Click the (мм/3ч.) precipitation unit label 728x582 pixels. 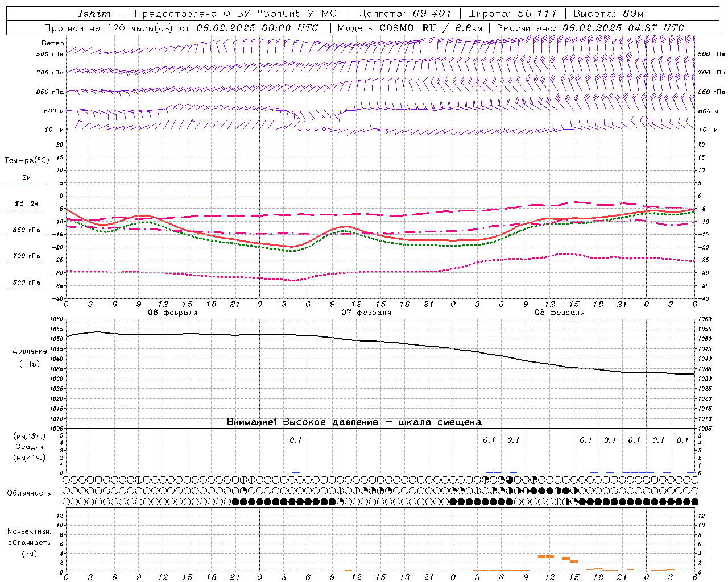point(30,436)
